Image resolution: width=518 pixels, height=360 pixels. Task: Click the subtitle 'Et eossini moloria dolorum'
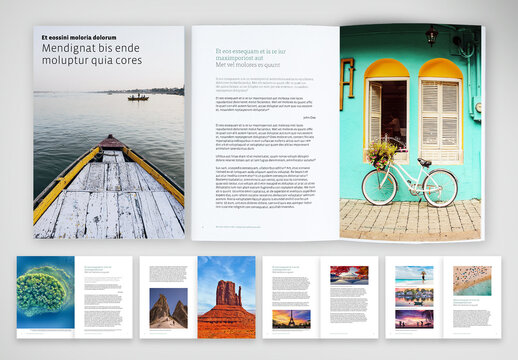point(79,37)
